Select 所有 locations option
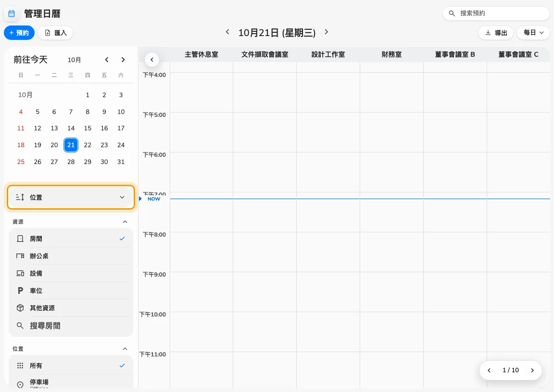554x392 pixels. tap(71, 366)
